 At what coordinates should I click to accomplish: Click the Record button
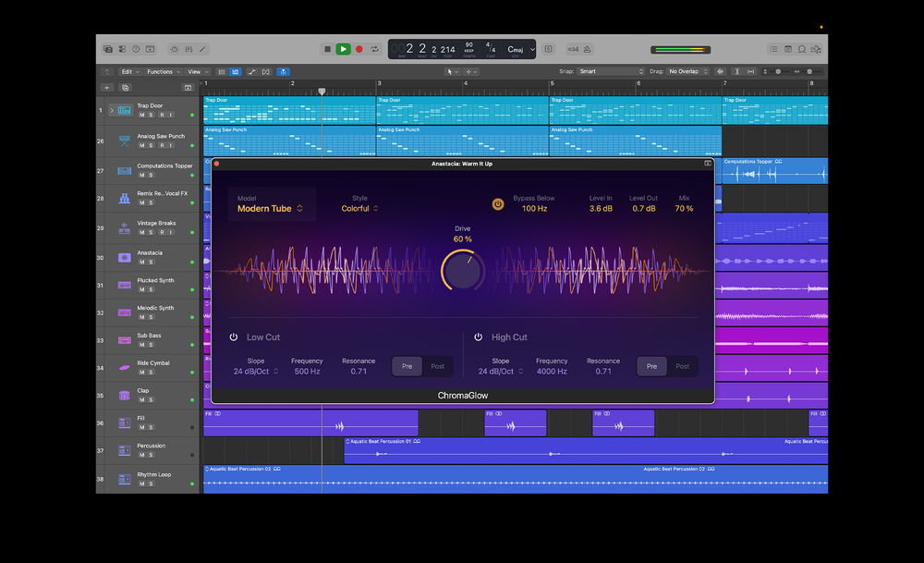tap(359, 49)
